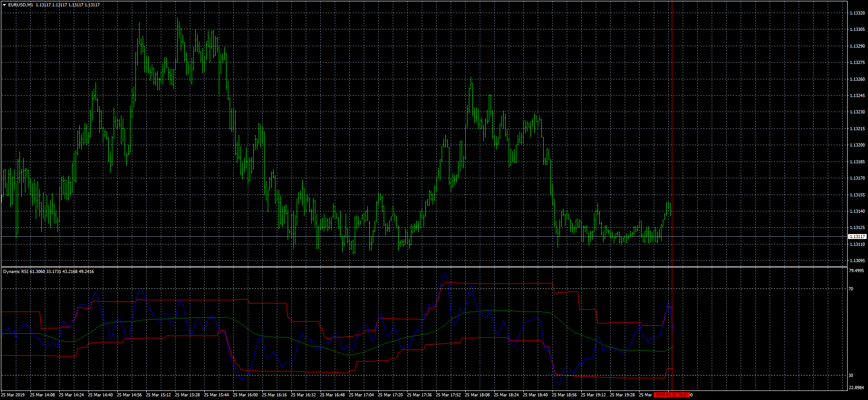The height and width of the screenshot is (400, 868).
Task: Click the 25 Mar 14:24 time label
Action: (x=72, y=395)
